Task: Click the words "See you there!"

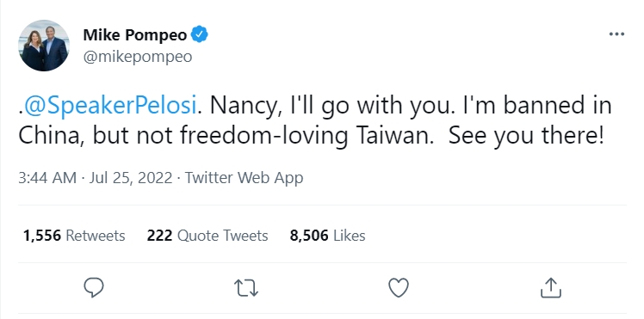Action: click(x=527, y=136)
